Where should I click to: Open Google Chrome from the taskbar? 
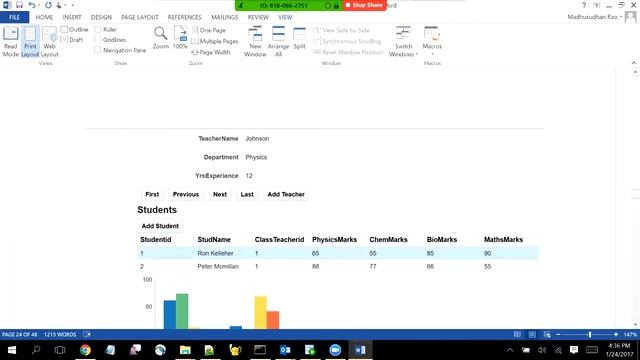[x=85, y=350]
